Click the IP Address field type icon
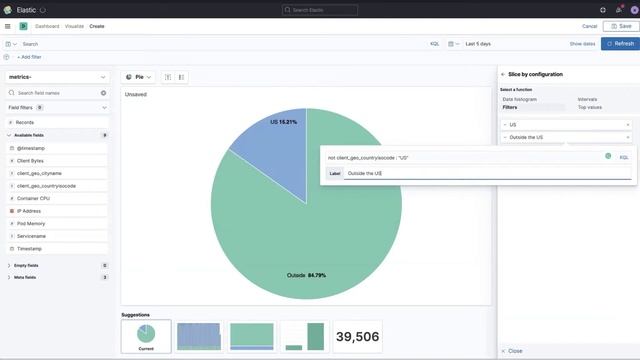Image resolution: width=640 pixels, height=360 pixels. click(x=12, y=211)
